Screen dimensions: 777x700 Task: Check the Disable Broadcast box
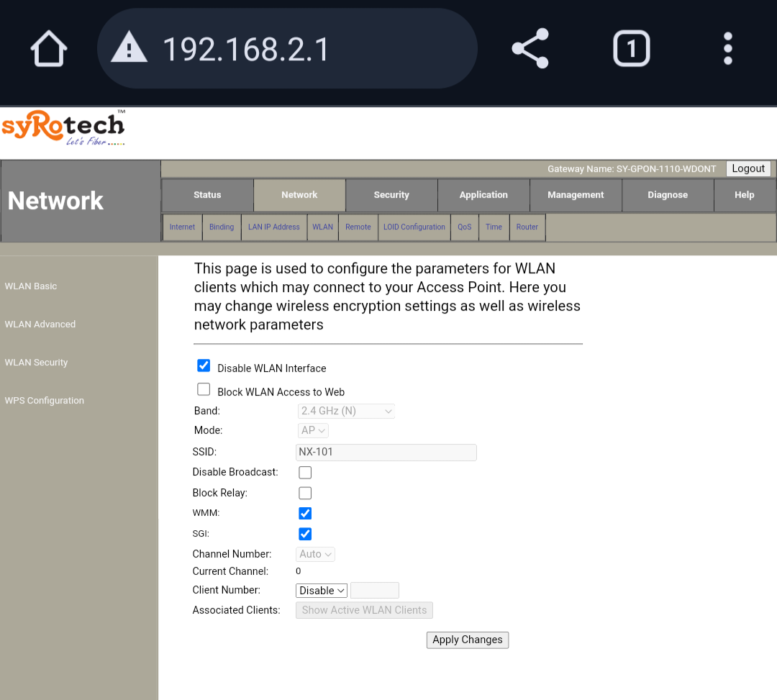(305, 473)
